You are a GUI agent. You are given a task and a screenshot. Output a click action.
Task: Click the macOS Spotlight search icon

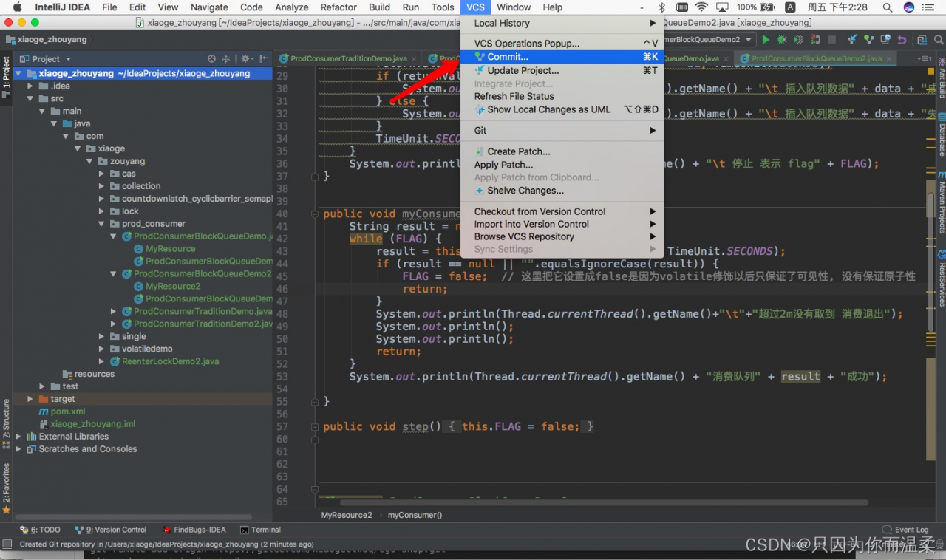887,7
